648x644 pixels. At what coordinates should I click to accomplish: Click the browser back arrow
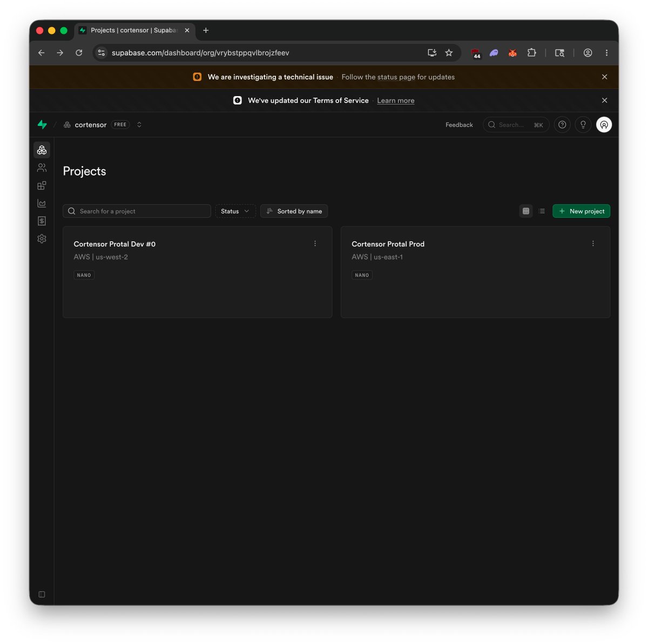pyautogui.click(x=42, y=53)
